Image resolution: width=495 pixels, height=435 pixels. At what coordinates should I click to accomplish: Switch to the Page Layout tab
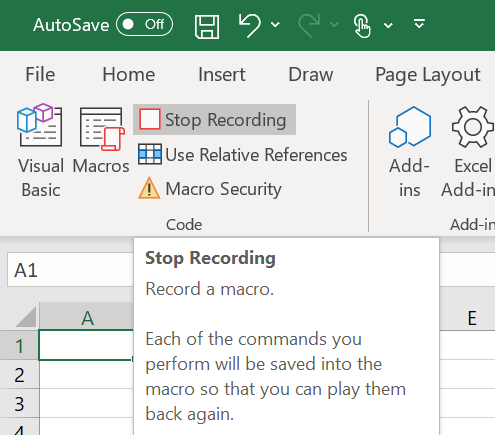[x=428, y=75]
